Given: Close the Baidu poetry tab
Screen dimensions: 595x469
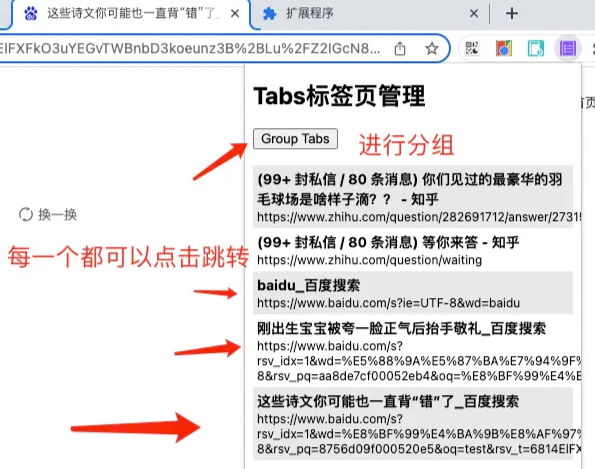Looking at the screenshot, I should pos(235,14).
